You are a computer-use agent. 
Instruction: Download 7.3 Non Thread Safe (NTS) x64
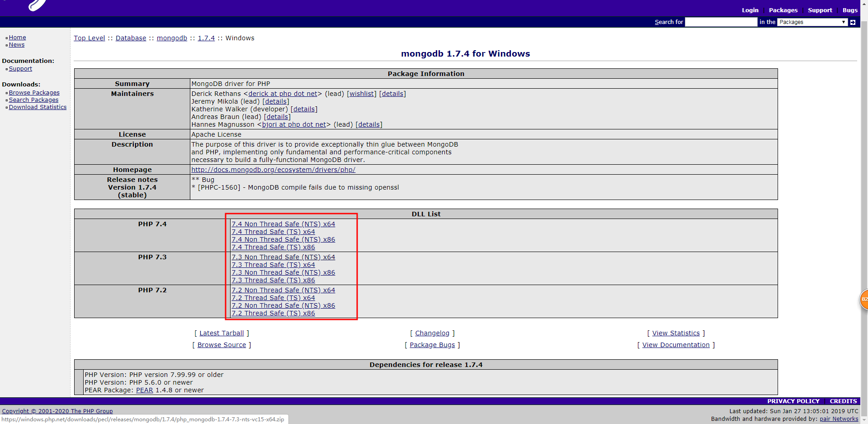[x=283, y=257]
